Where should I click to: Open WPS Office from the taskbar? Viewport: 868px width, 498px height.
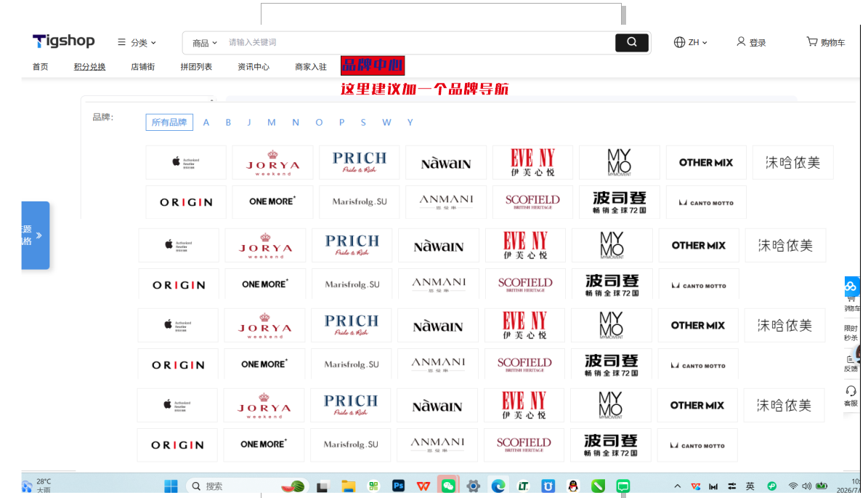(423, 486)
